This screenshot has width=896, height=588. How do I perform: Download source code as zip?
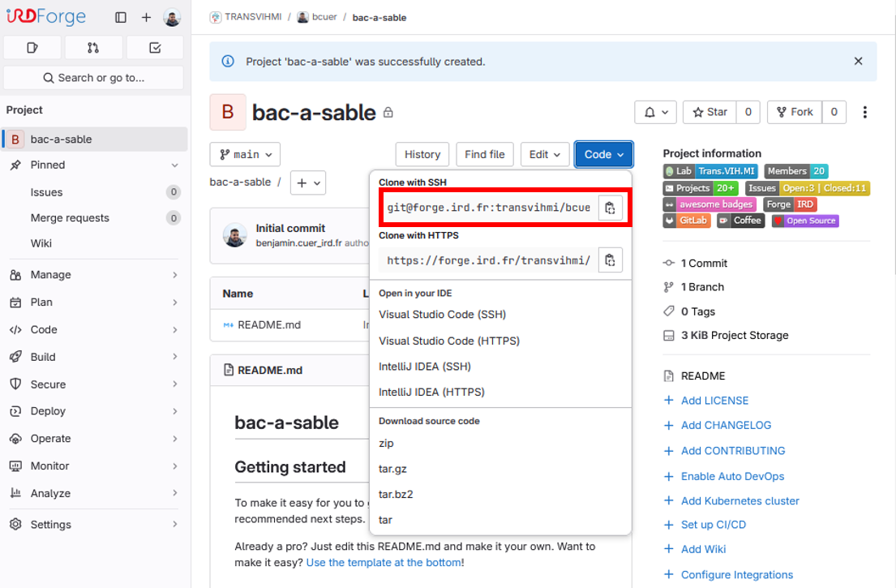click(386, 444)
